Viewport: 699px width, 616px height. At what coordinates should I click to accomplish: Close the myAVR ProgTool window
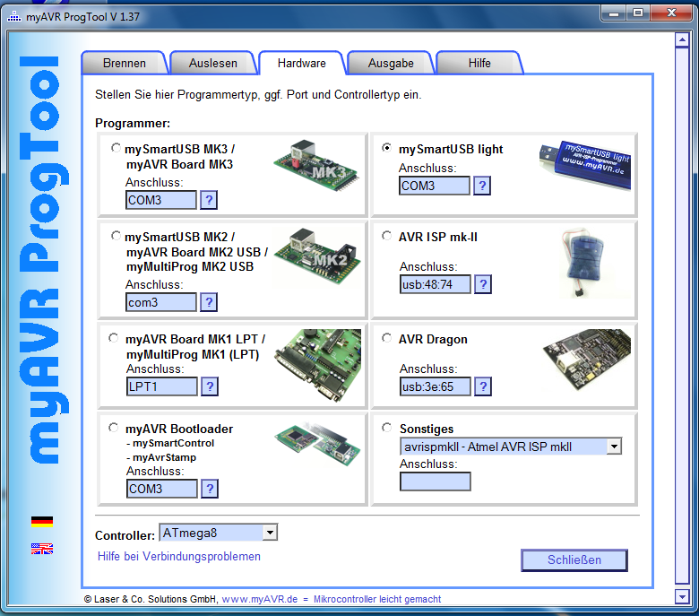671,13
